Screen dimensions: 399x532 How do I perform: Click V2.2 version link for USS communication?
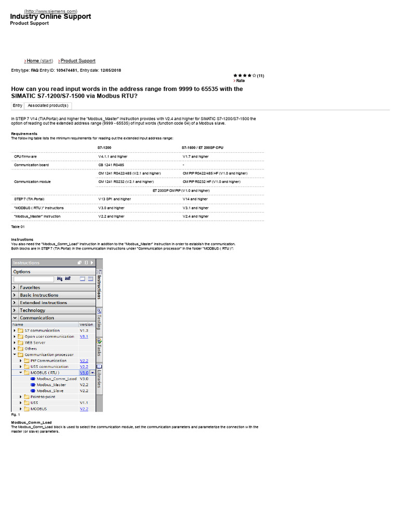[x=84, y=367]
